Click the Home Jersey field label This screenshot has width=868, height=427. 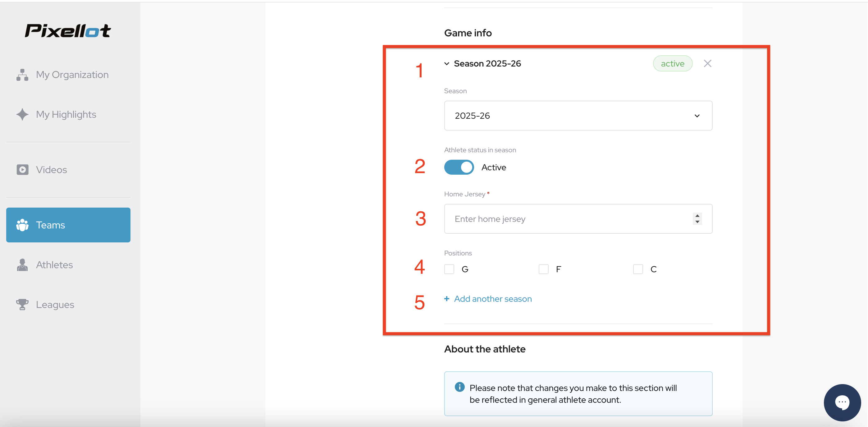[467, 194]
